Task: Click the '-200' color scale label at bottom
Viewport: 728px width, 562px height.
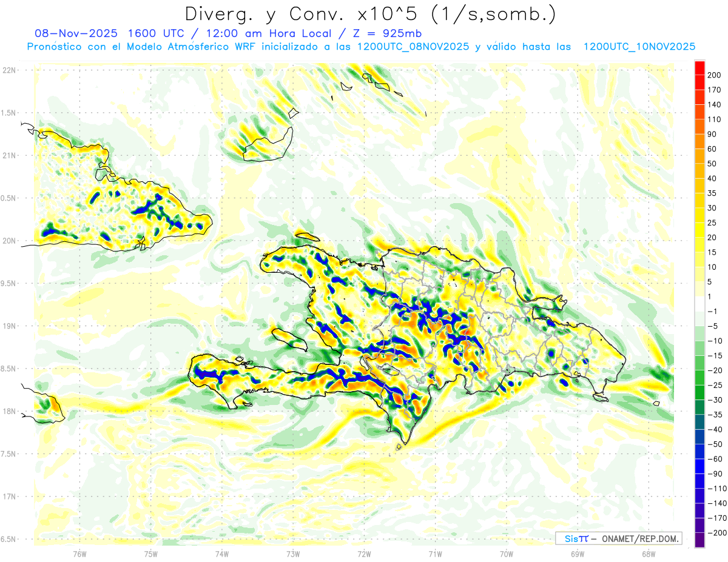Action: click(717, 533)
